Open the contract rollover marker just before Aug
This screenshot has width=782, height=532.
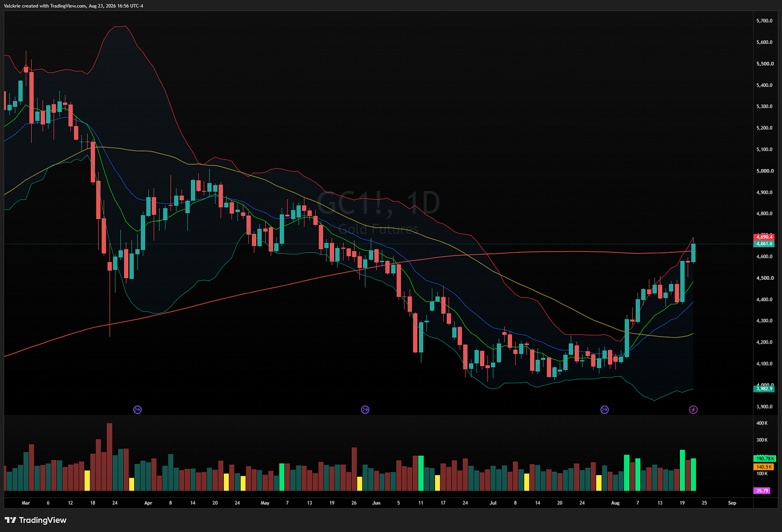[604, 410]
